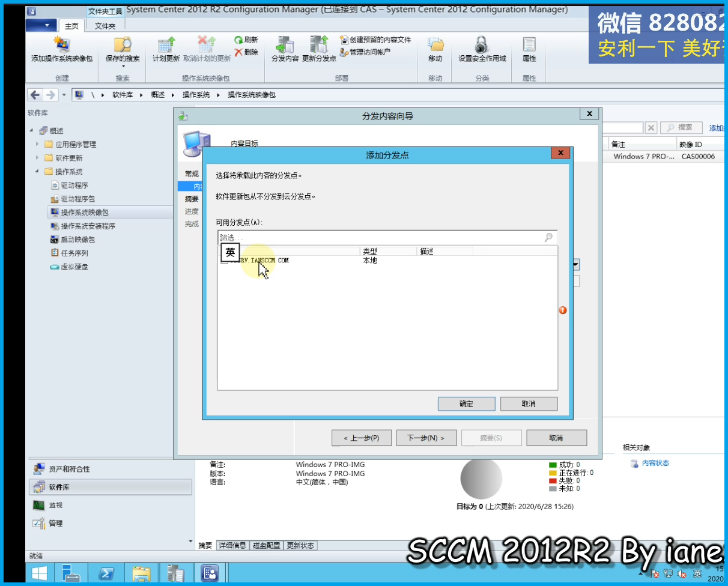
Task: Click Cancel Scheduled Updates (取消计划的更新) icon
Action: [207, 49]
